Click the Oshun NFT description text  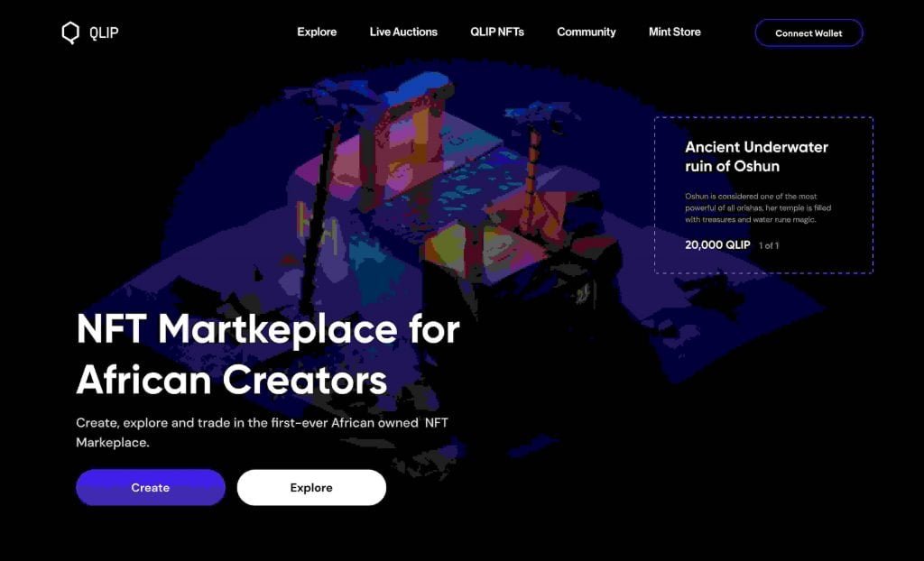[x=758, y=208]
